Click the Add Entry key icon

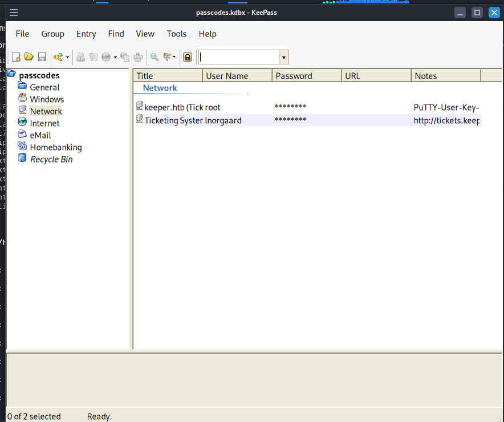[58, 57]
